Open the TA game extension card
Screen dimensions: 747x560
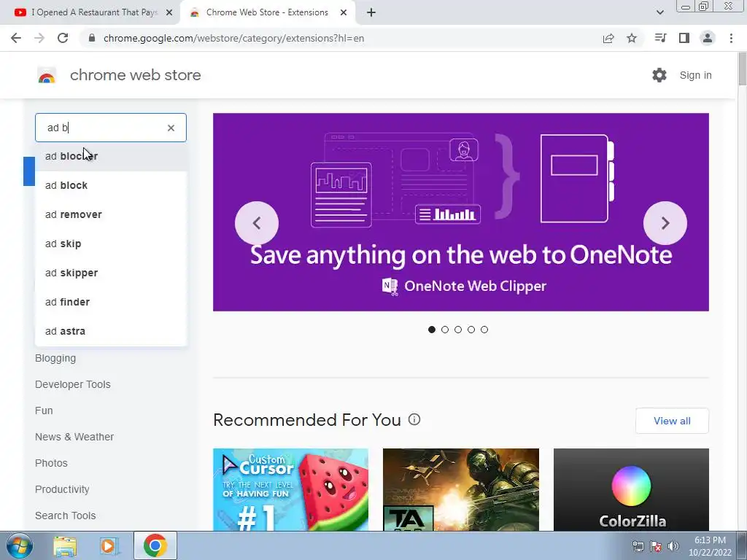pyautogui.click(x=461, y=489)
